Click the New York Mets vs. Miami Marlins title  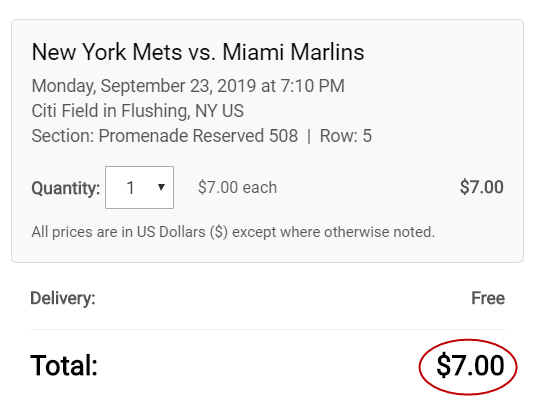[198, 52]
